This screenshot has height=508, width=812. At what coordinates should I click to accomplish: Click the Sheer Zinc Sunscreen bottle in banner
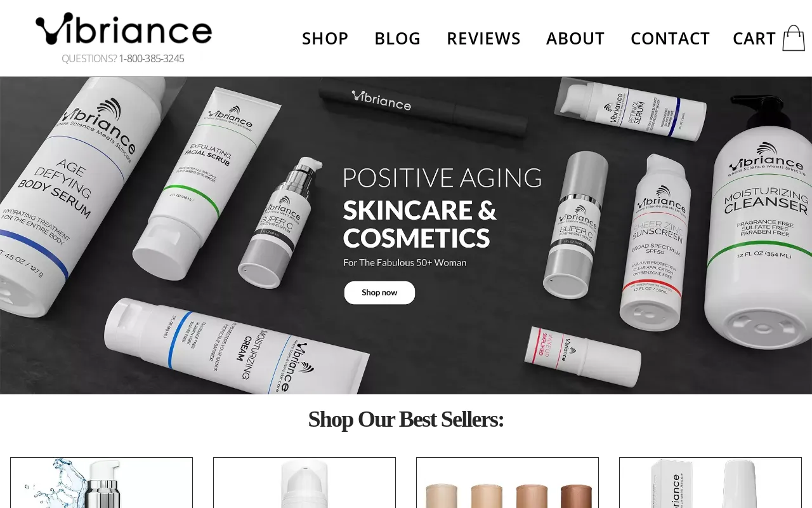pos(655,241)
